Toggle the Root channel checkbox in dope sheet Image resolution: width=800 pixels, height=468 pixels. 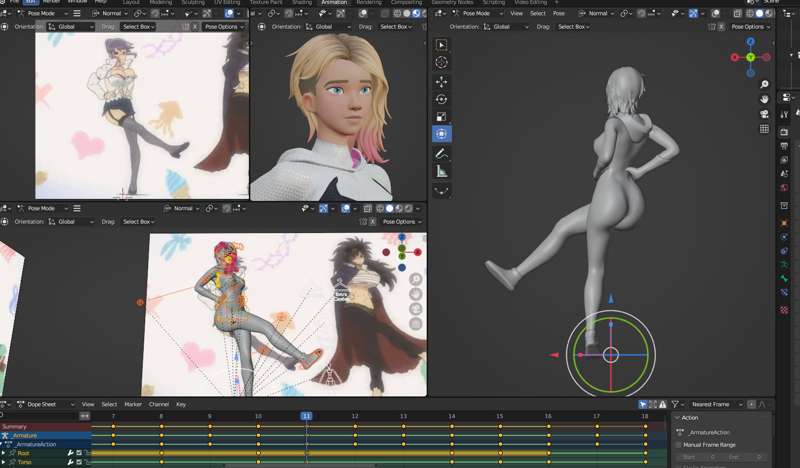tap(79, 453)
